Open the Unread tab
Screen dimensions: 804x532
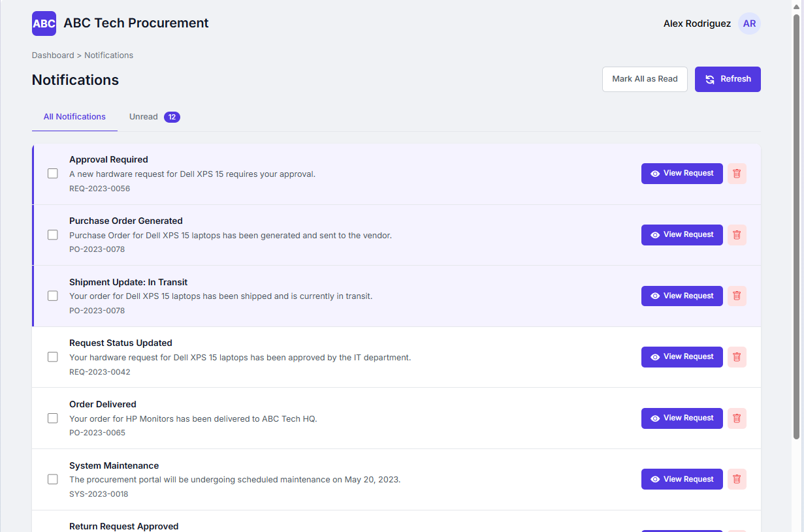[154, 117]
